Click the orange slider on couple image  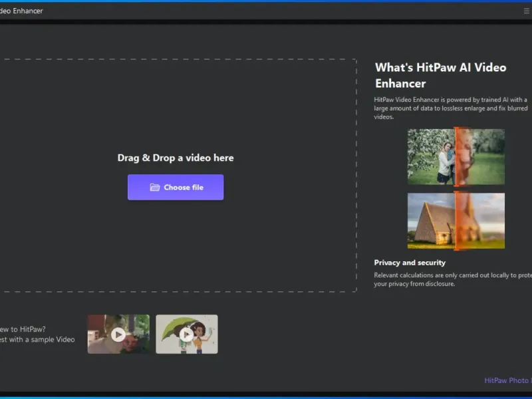457,157
